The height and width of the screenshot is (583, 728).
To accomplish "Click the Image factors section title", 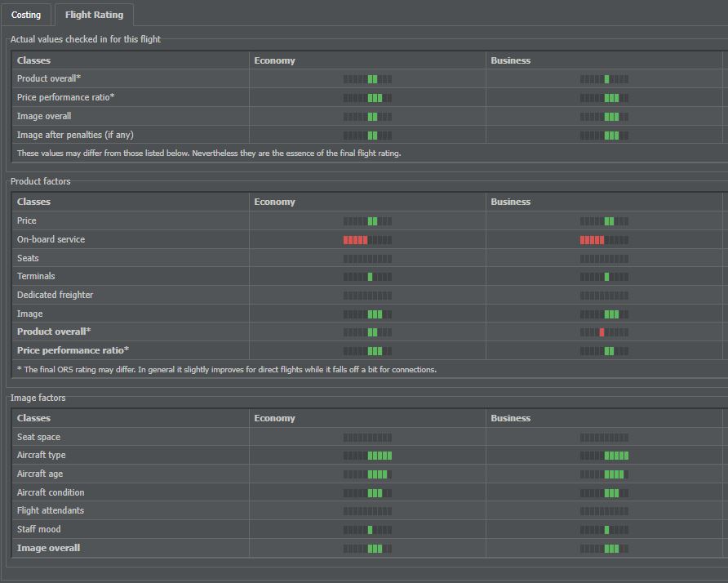I will tap(38, 398).
